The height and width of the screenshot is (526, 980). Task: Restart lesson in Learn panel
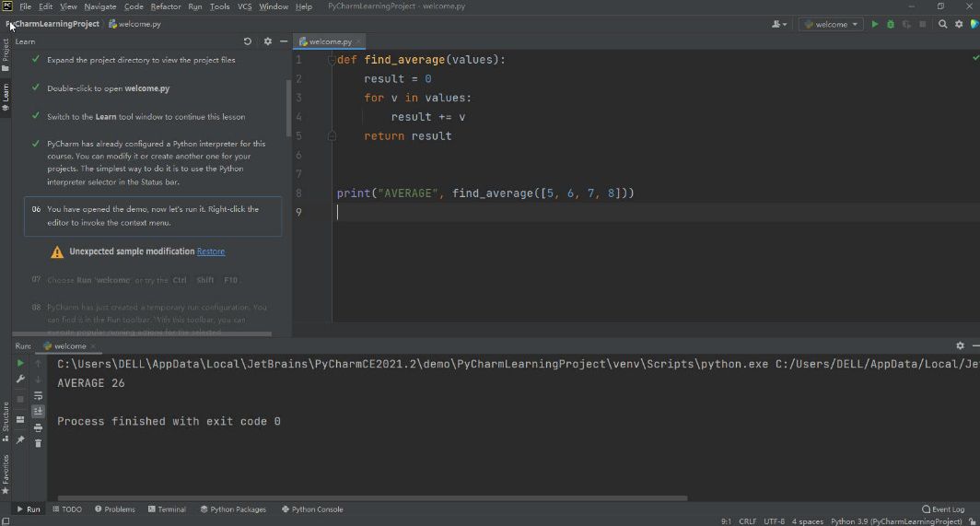(248, 41)
